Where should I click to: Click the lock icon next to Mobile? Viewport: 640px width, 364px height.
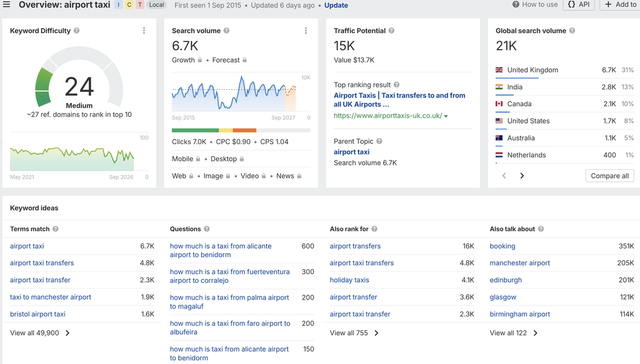click(x=198, y=159)
